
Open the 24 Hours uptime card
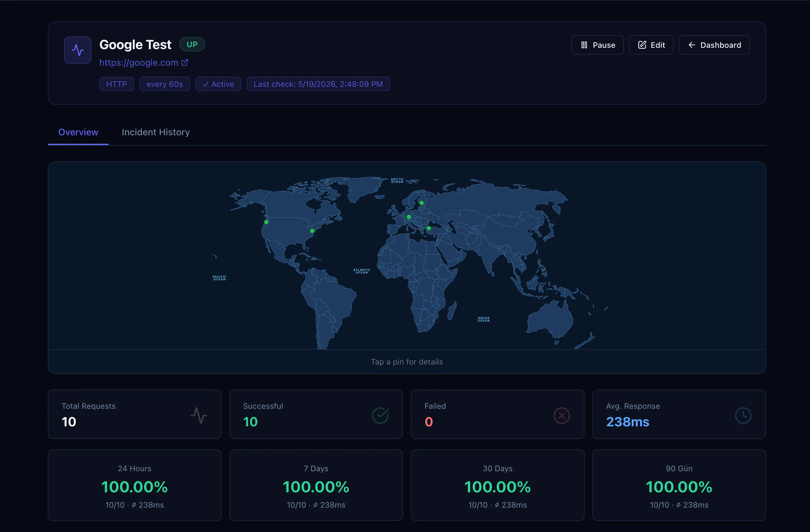click(x=134, y=485)
